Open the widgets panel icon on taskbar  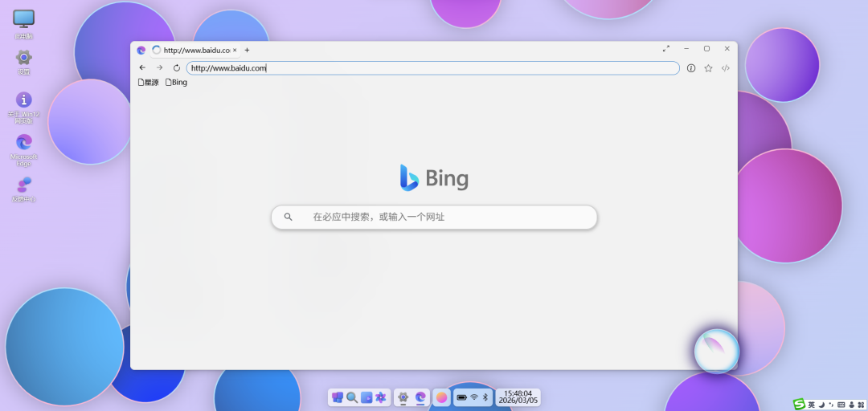click(x=366, y=397)
